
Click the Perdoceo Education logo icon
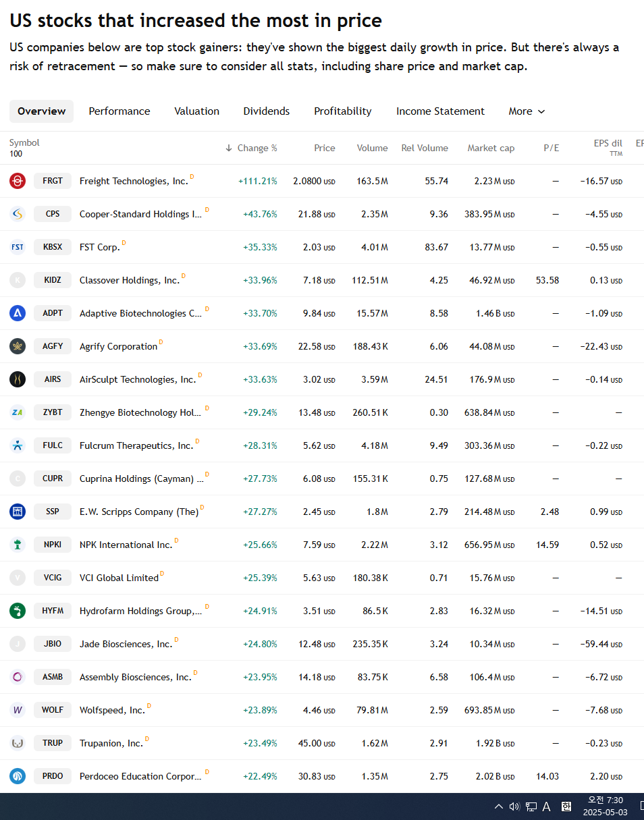pos(18,776)
